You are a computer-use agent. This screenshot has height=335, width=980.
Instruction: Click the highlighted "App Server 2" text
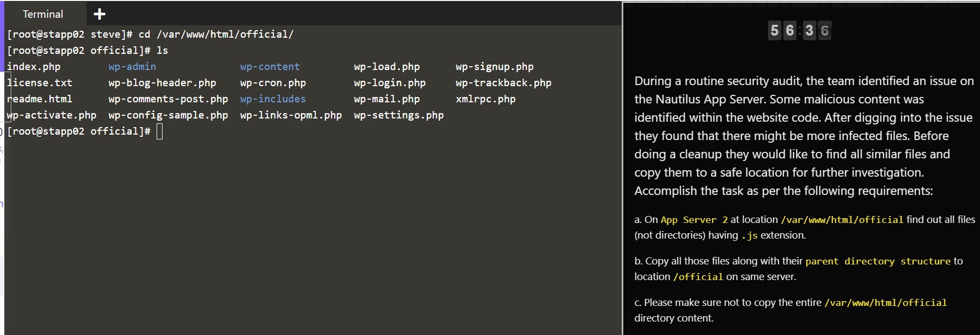tap(694, 220)
